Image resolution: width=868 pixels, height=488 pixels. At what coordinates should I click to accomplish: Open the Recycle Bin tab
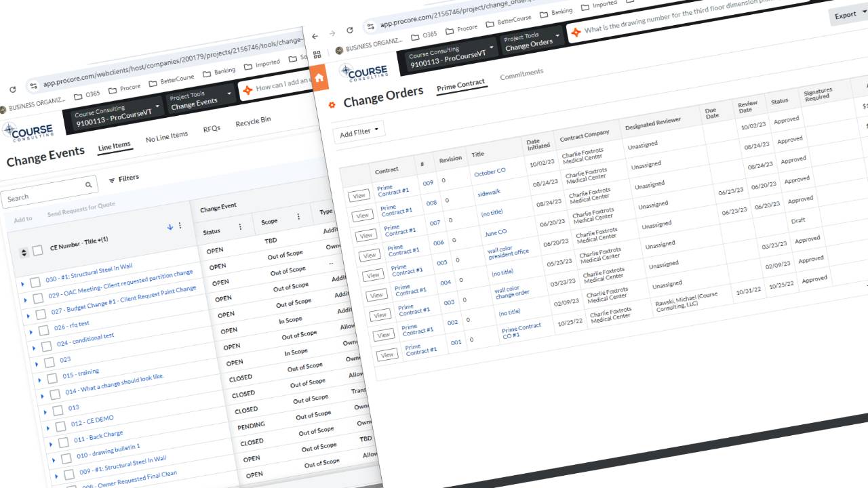(253, 121)
